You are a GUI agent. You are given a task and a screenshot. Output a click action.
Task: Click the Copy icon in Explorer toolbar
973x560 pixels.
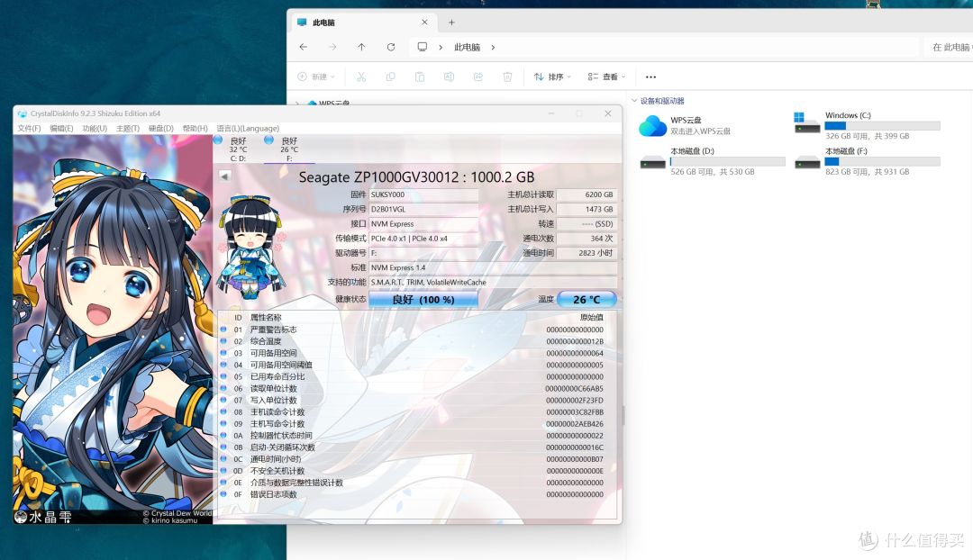coord(390,77)
